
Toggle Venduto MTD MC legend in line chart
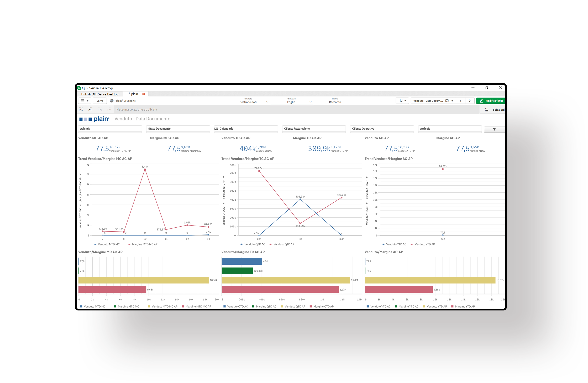click(x=107, y=244)
